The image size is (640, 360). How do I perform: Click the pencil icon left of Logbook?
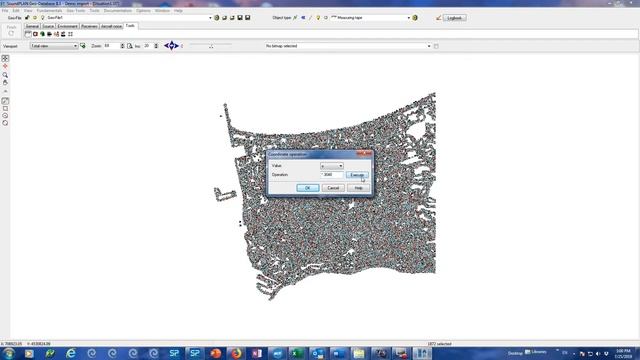439,18
